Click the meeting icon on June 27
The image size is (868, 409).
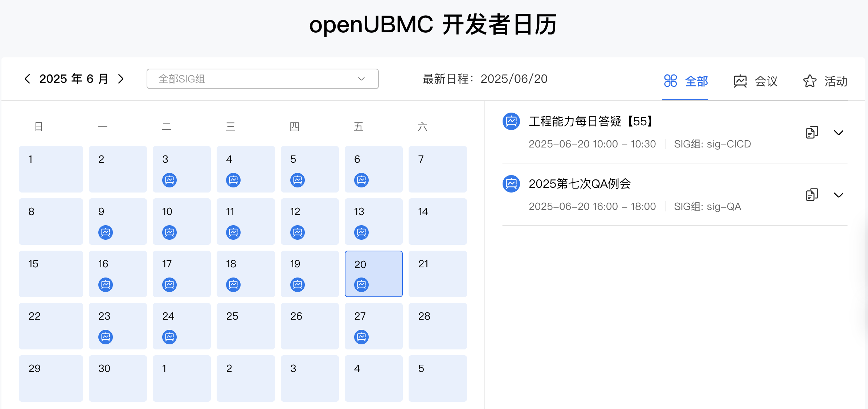361,337
